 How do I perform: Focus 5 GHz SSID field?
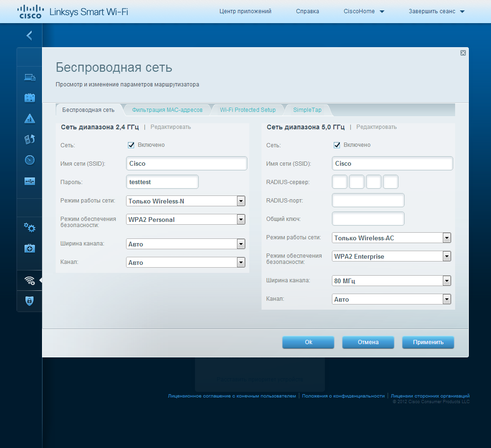click(x=392, y=163)
